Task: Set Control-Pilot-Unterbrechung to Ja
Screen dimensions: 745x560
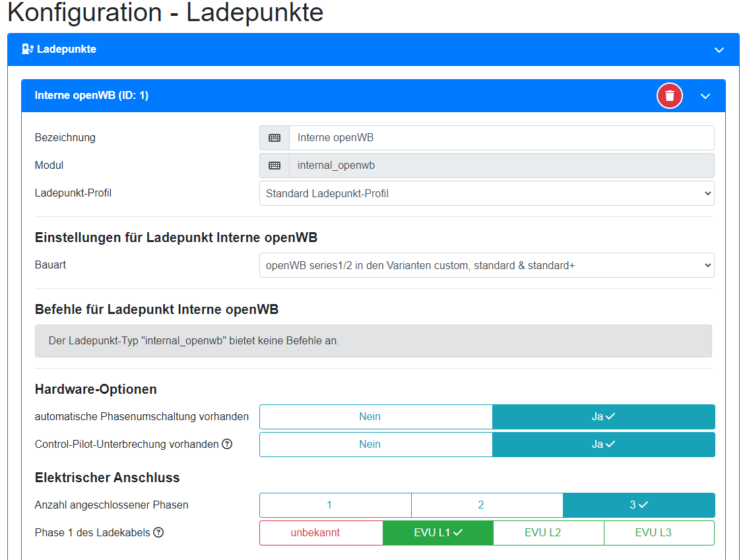Action: (603, 445)
